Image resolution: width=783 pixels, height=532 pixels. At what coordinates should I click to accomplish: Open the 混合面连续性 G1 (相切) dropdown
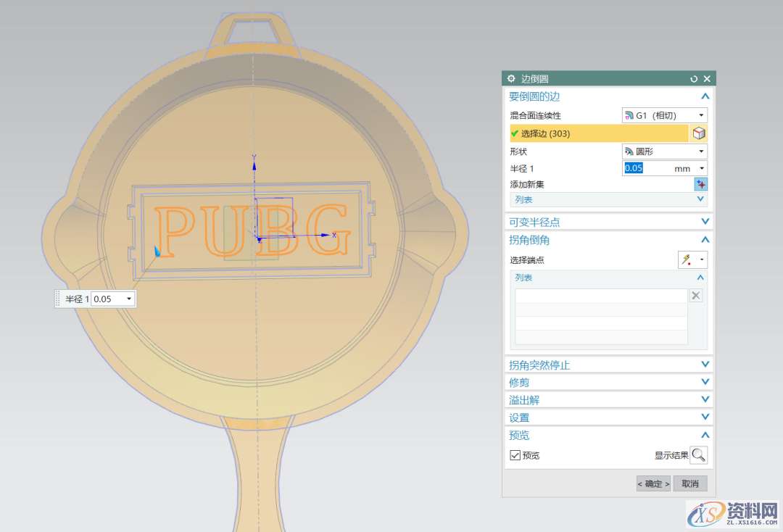coord(665,115)
